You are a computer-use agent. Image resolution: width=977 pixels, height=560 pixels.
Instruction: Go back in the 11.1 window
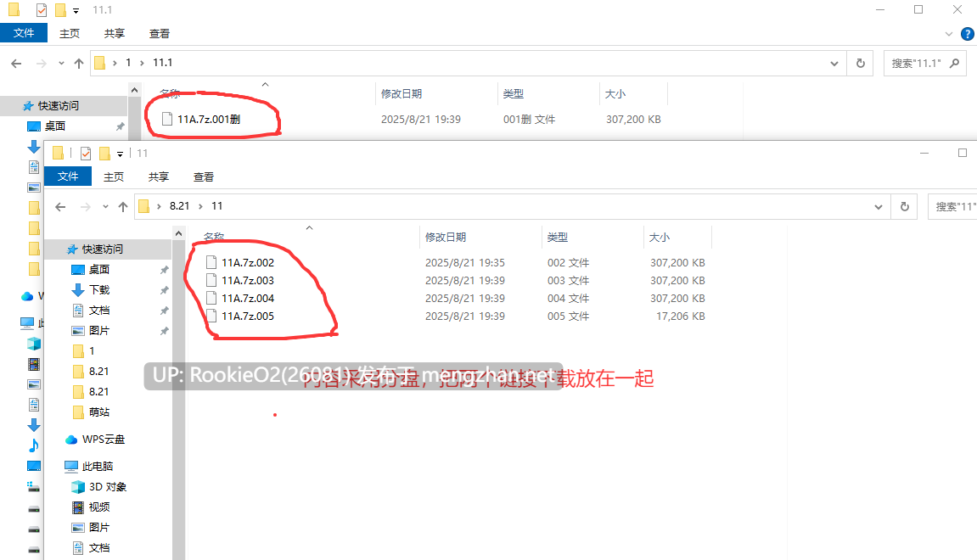(16, 64)
